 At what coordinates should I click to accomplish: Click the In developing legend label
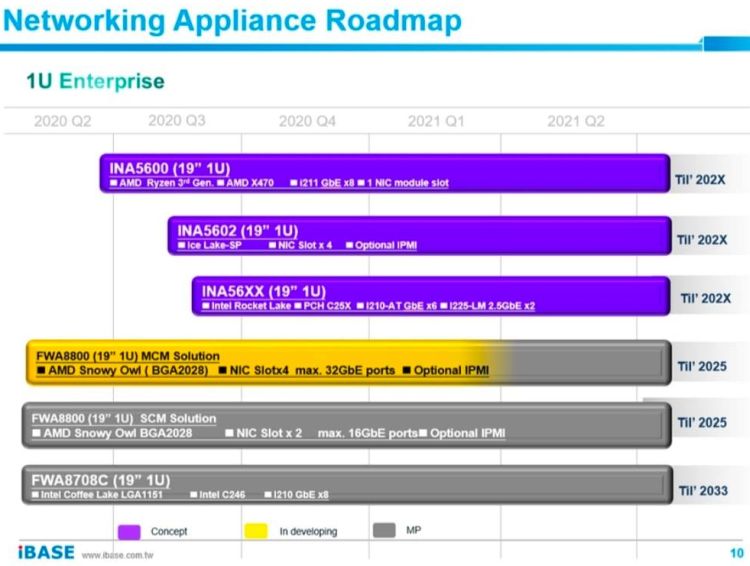(308, 532)
